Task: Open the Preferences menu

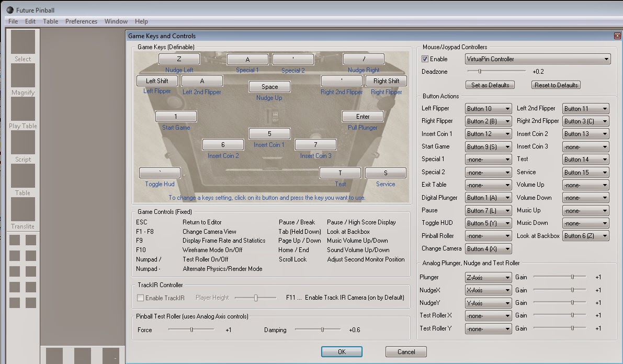Action: 81,21
